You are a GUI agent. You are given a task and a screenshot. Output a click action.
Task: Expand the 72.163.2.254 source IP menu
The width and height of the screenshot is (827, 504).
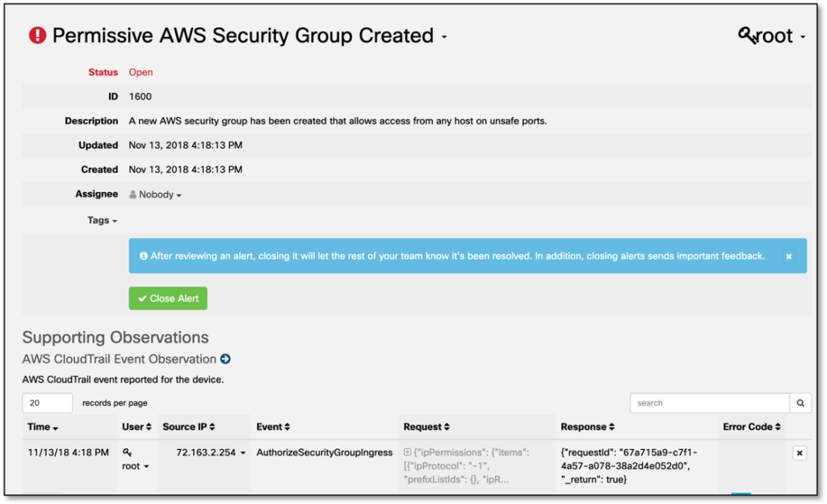click(x=243, y=454)
